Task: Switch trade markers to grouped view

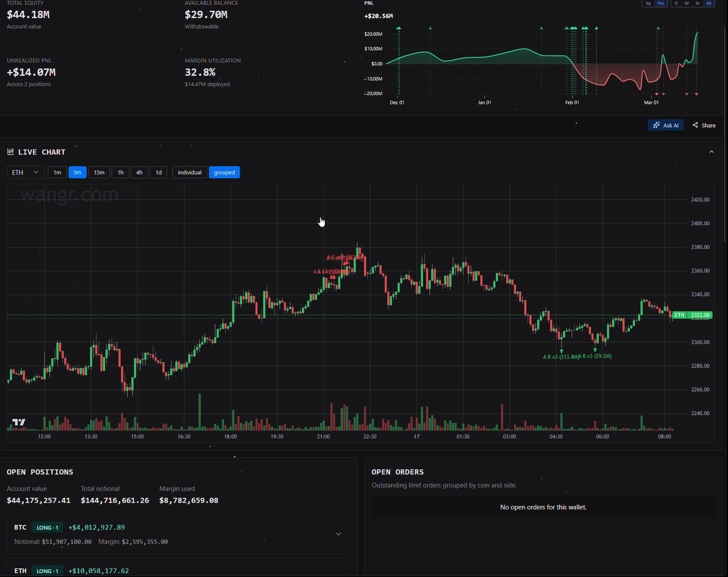Action: [x=224, y=172]
